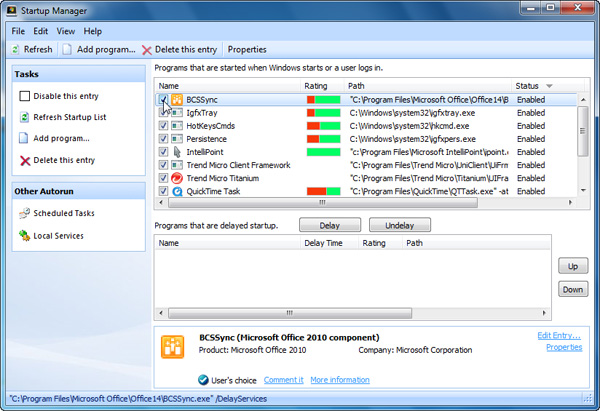This screenshot has width=600, height=411.
Task: Click the Refresh Startup List icon in Tasks
Action: (x=24, y=117)
